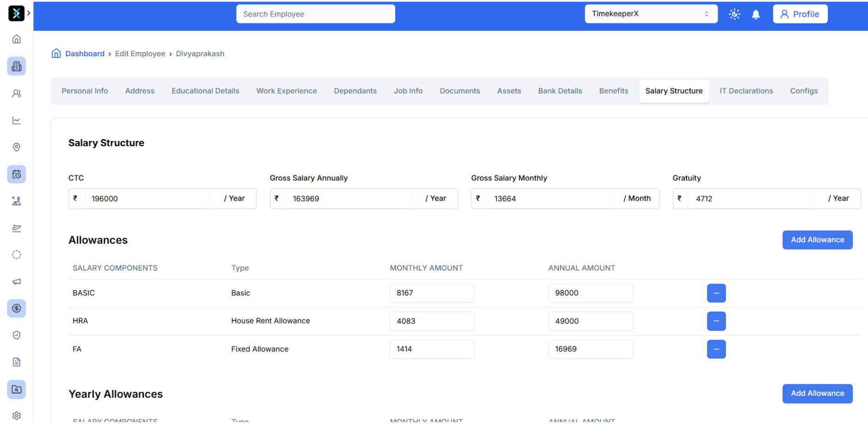The height and width of the screenshot is (424, 868).
Task: Switch to the Configs tab
Action: (804, 91)
